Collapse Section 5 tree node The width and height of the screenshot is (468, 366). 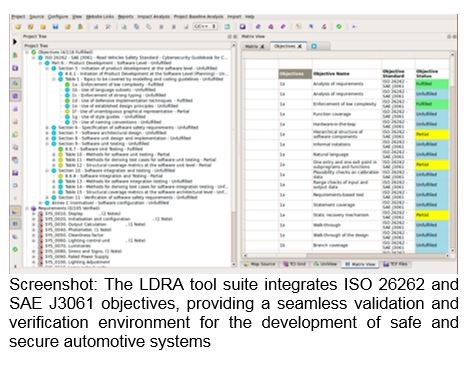(x=47, y=68)
